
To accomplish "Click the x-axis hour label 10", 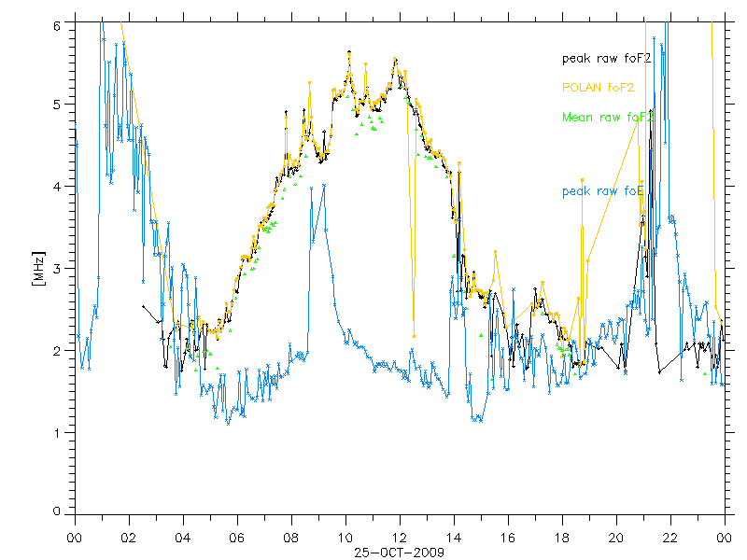I will tap(345, 539).
